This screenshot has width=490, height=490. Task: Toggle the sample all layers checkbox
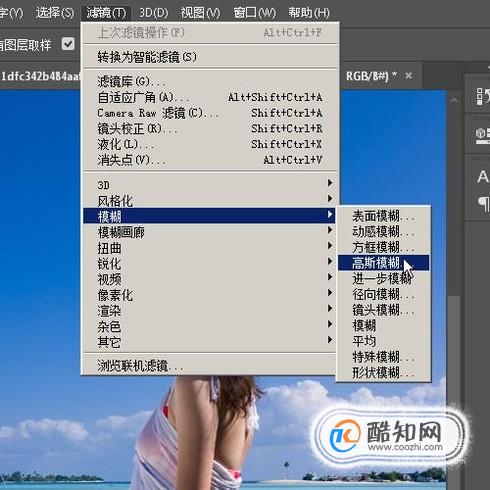pos(68,44)
